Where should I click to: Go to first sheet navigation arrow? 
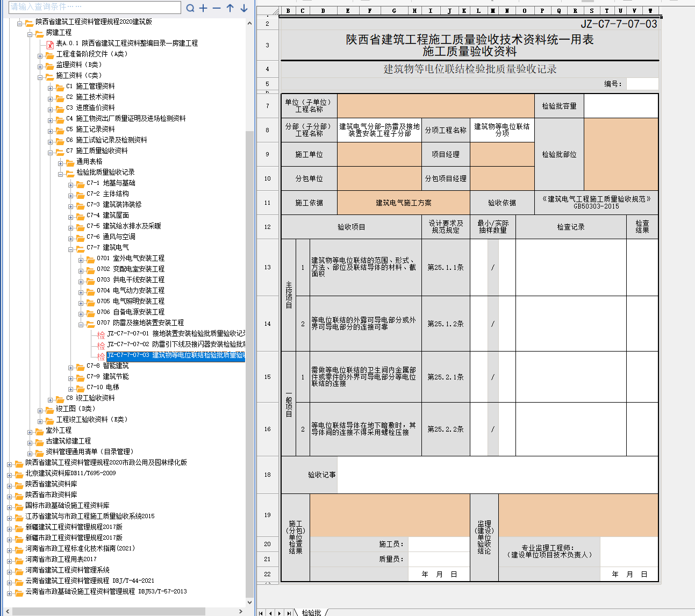click(261, 613)
